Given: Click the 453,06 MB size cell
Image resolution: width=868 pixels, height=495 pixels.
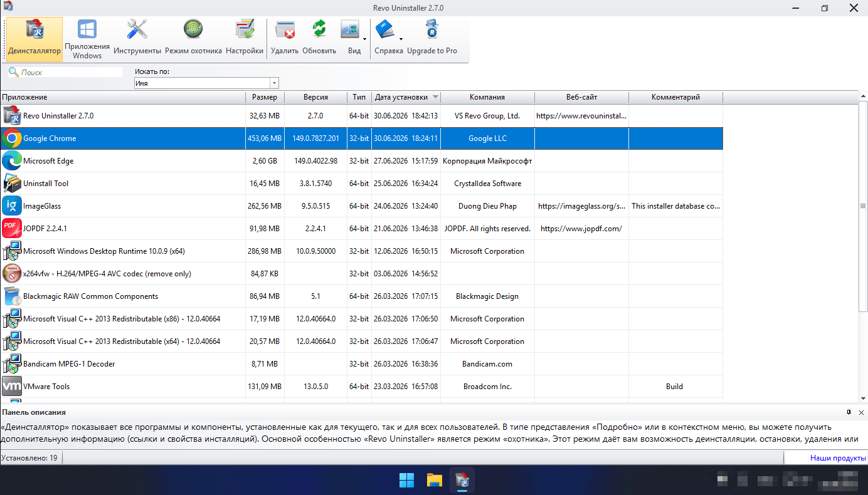Looking at the screenshot, I should (265, 138).
